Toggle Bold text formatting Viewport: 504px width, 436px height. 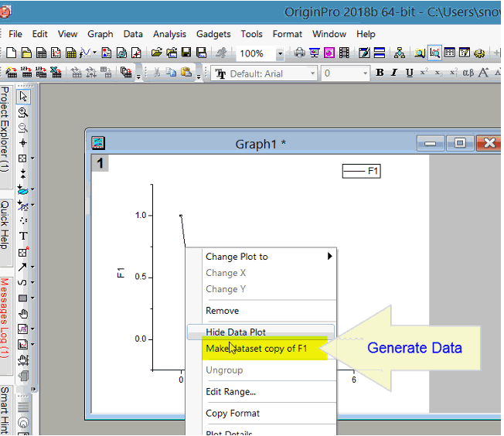click(x=380, y=73)
